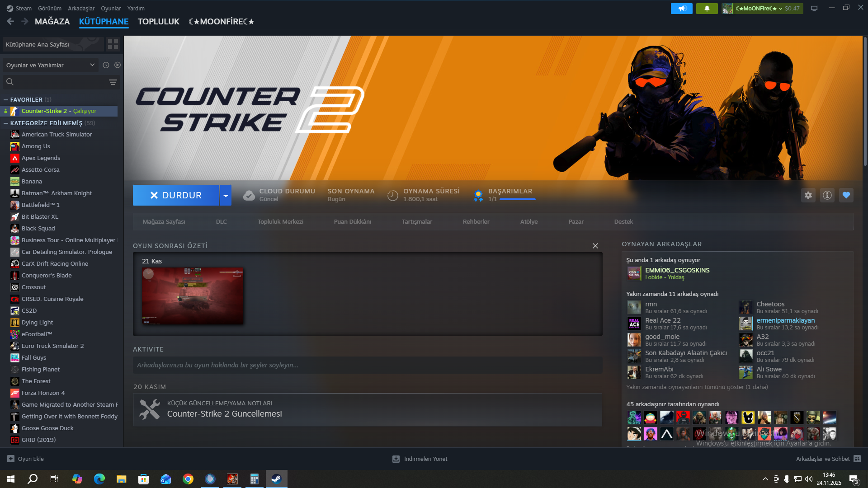Click the game info icon
The height and width of the screenshot is (488, 868).
point(827,195)
